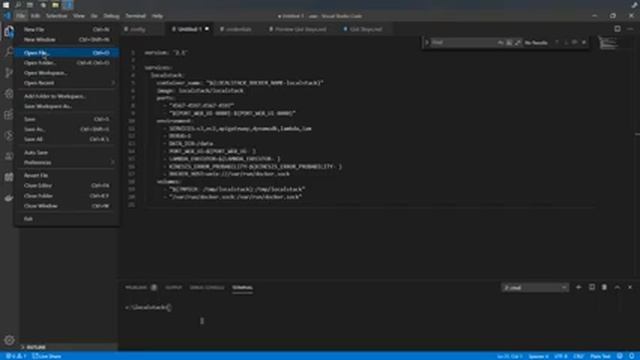Maximize the panel with the chevron up
The image size is (640, 360).
pos(617,287)
